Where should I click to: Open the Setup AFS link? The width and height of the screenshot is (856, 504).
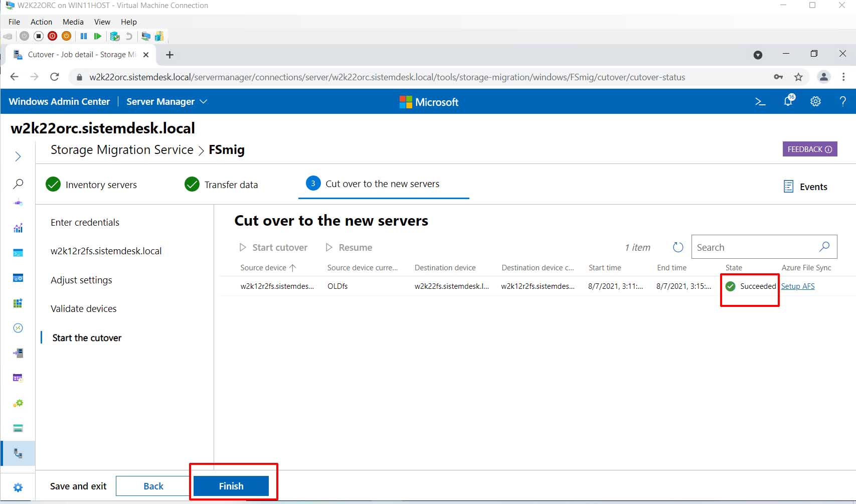pyautogui.click(x=798, y=286)
